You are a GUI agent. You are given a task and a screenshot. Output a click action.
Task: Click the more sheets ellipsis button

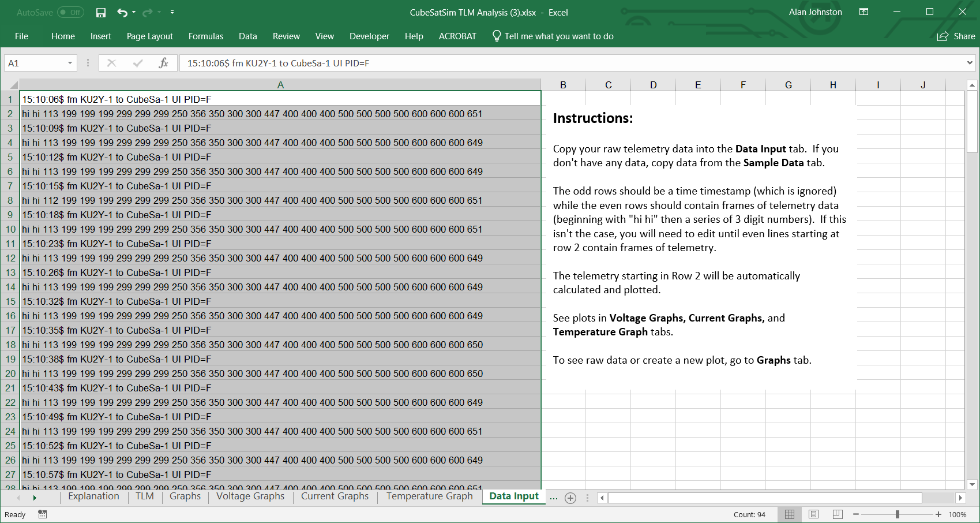point(554,498)
